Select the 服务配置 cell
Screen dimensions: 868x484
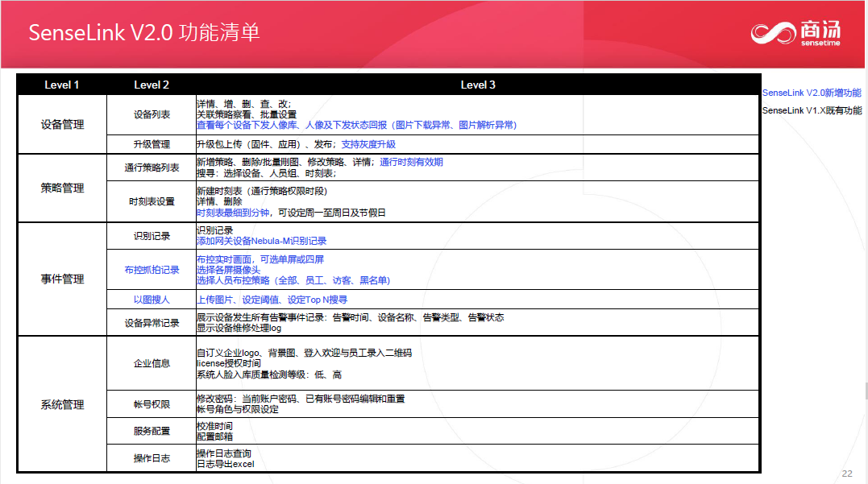(152, 431)
